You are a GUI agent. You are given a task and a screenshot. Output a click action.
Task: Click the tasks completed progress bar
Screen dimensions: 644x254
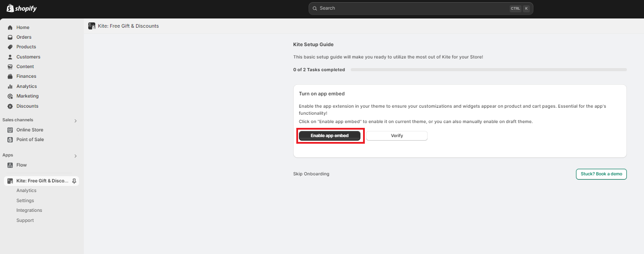pos(488,70)
